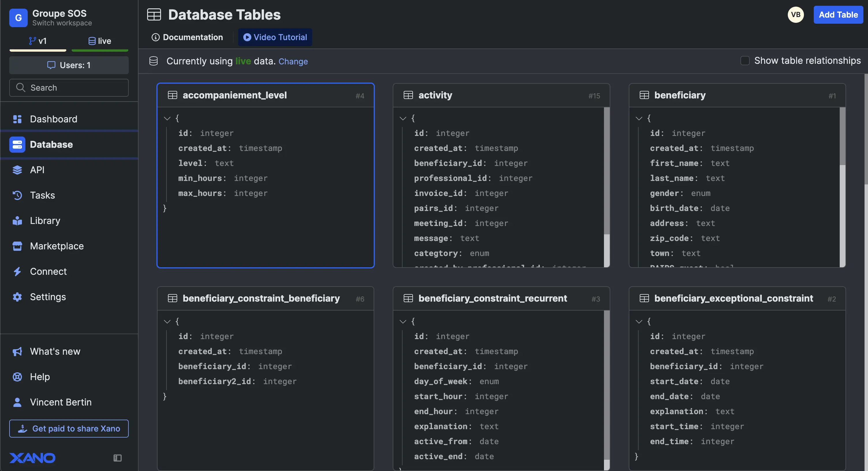Click the Add Table button

tap(838, 14)
